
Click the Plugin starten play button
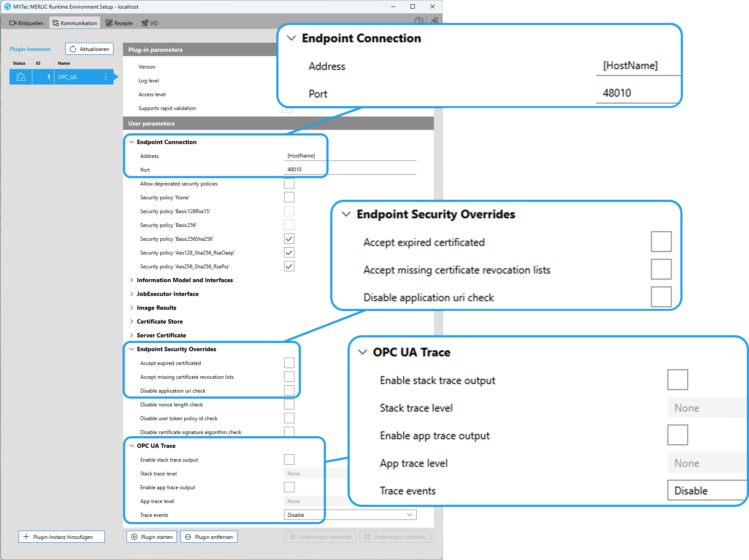[152, 537]
